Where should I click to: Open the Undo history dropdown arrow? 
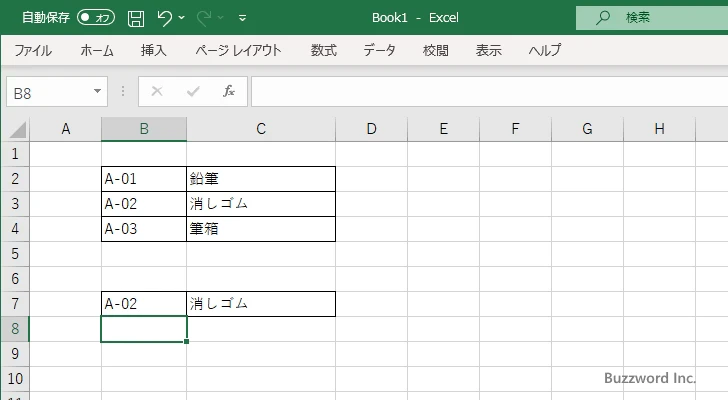(x=182, y=18)
